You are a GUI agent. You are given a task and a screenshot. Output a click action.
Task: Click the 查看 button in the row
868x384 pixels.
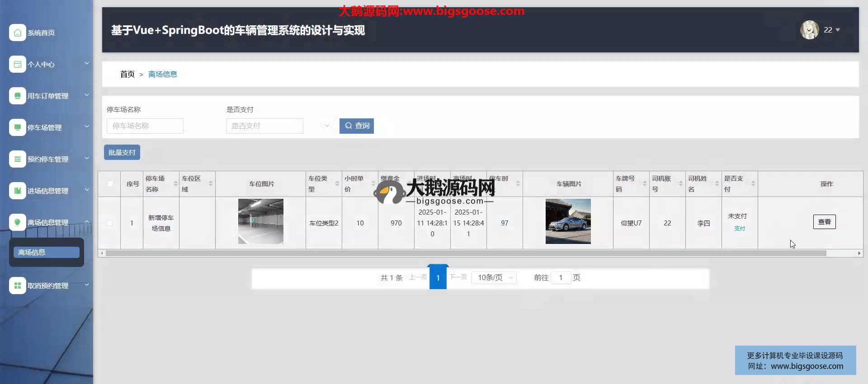[824, 222]
